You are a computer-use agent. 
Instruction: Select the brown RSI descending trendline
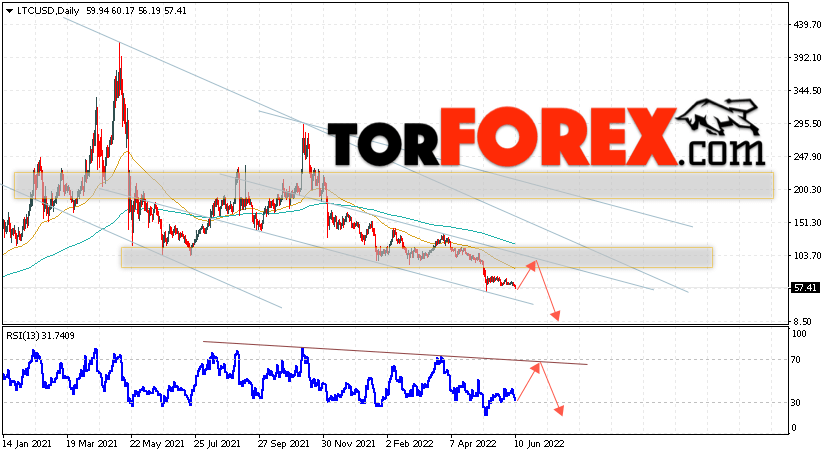[395, 353]
